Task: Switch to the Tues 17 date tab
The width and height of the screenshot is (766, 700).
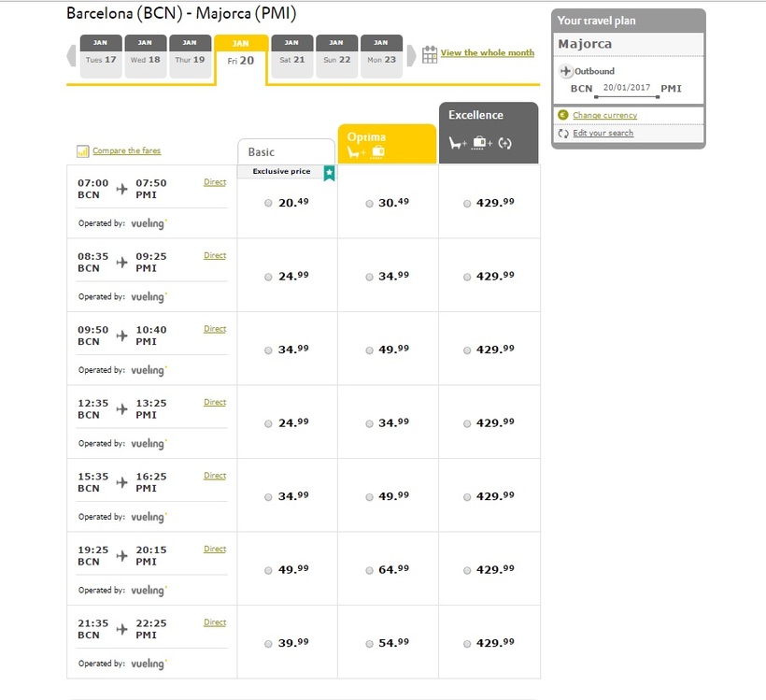Action: [x=100, y=56]
